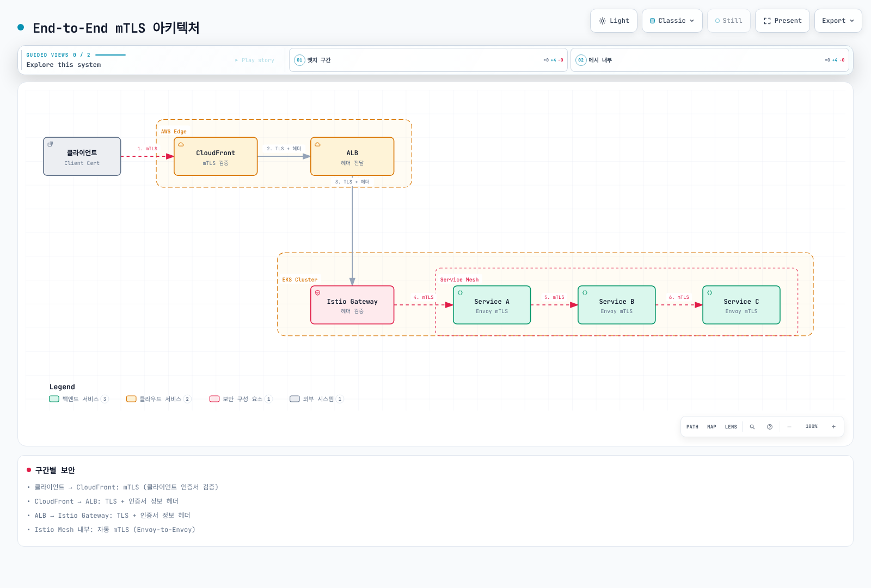Toggle the 보안 구성 요소 legend filter
The image size is (871, 588).
click(241, 399)
